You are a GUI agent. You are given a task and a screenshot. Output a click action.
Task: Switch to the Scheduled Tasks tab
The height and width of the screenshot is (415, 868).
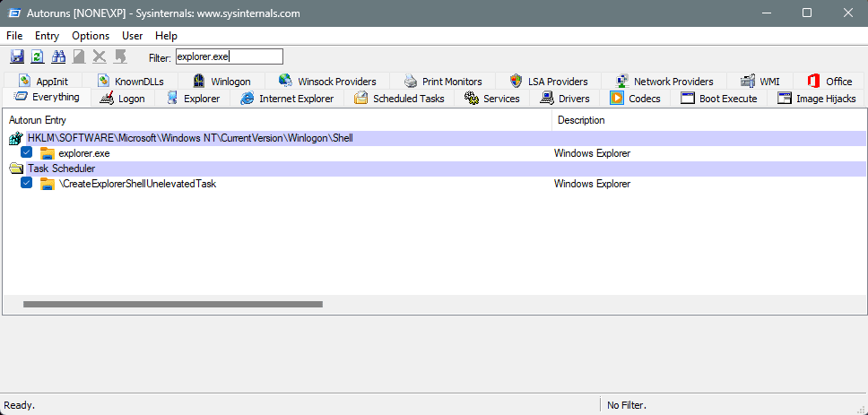pos(399,99)
